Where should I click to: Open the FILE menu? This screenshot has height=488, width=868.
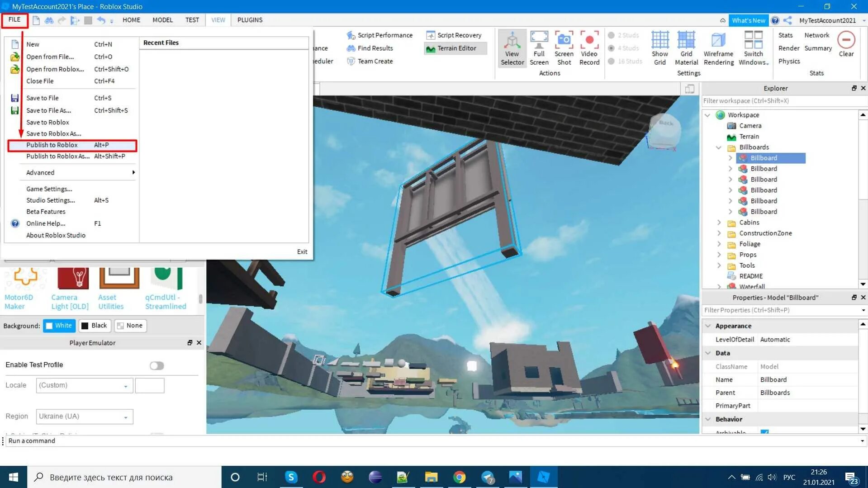point(14,20)
